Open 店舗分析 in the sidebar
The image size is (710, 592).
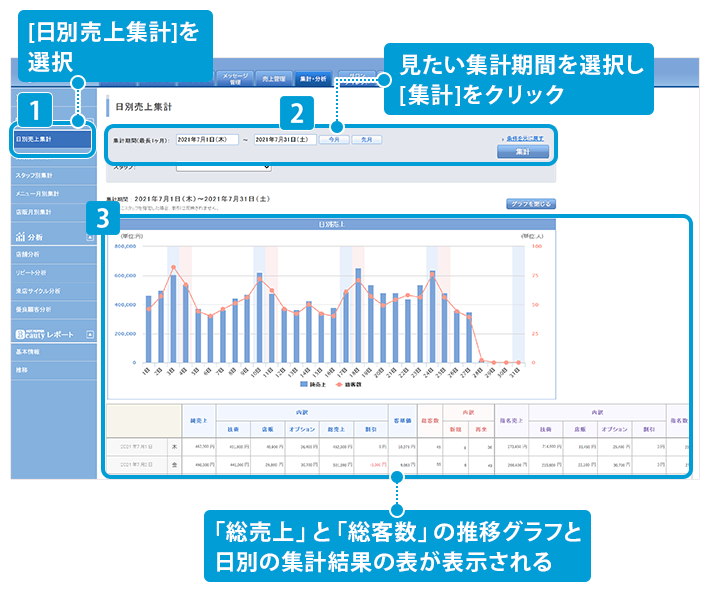click(30, 254)
